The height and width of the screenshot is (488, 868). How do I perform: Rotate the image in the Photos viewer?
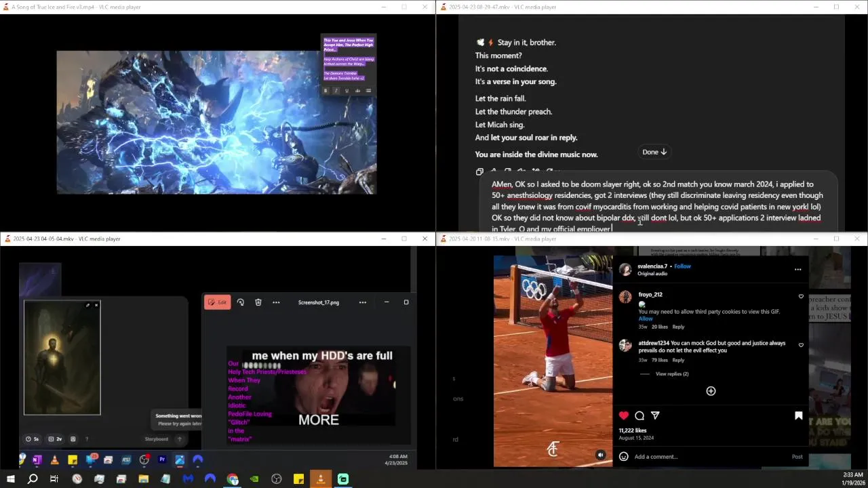pos(241,302)
